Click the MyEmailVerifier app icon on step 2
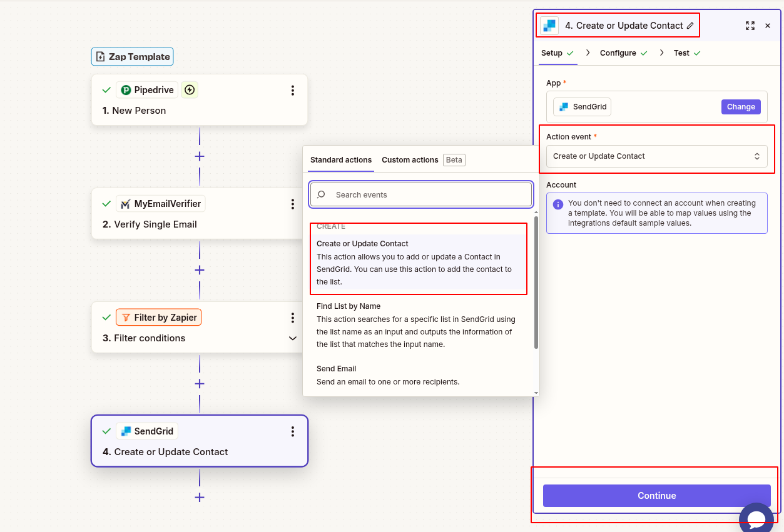 (126, 203)
